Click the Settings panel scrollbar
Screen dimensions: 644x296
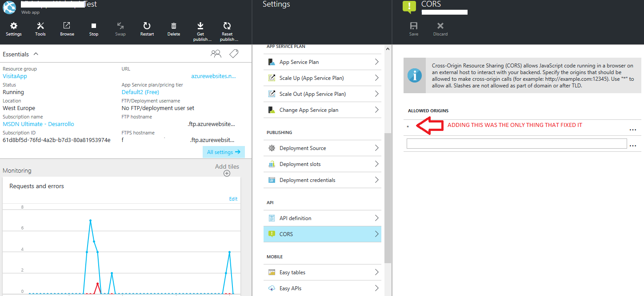388,197
